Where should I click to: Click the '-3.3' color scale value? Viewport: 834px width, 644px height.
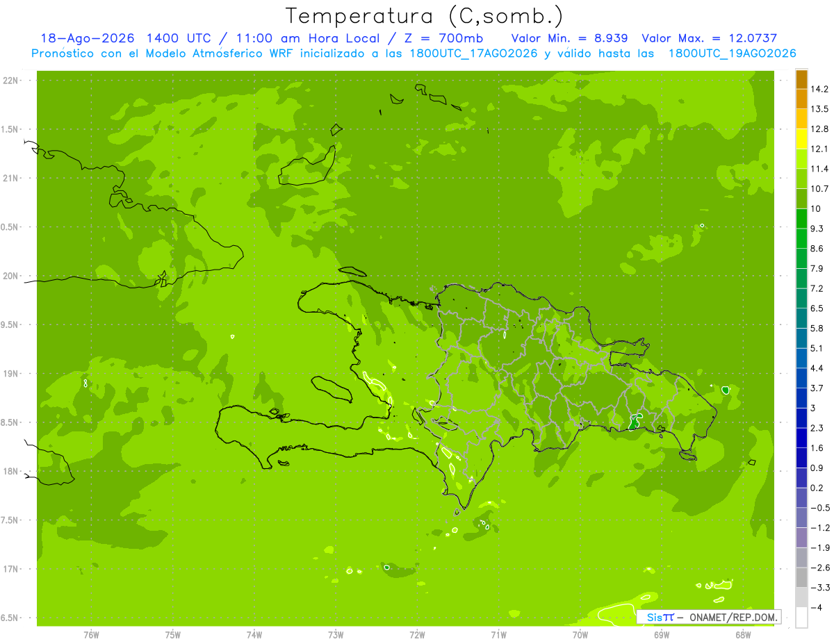click(821, 587)
